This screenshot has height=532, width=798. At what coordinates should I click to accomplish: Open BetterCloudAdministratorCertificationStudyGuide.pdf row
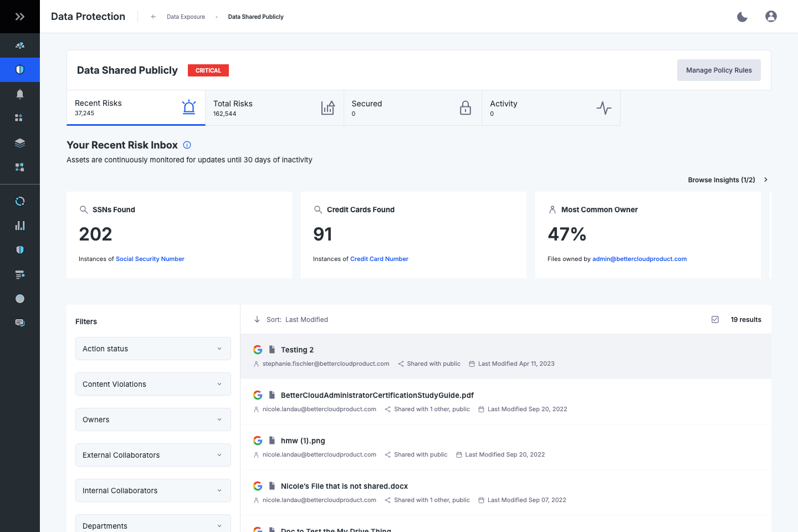[506, 402]
